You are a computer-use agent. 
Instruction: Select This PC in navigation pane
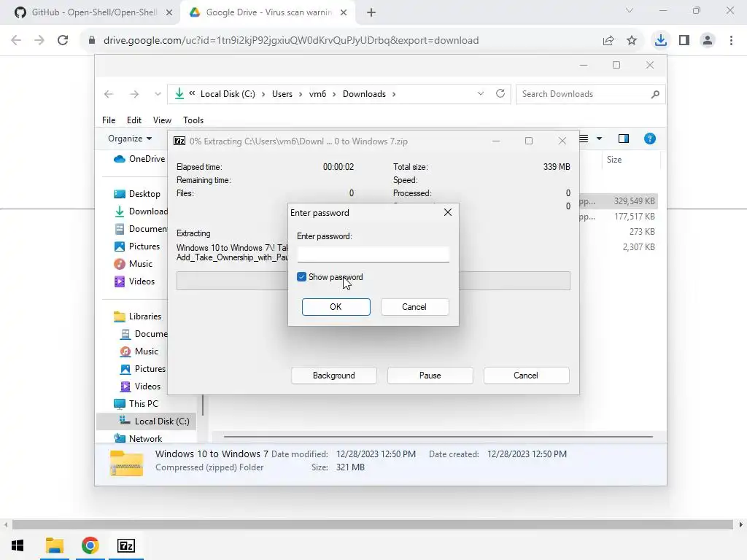point(136,404)
